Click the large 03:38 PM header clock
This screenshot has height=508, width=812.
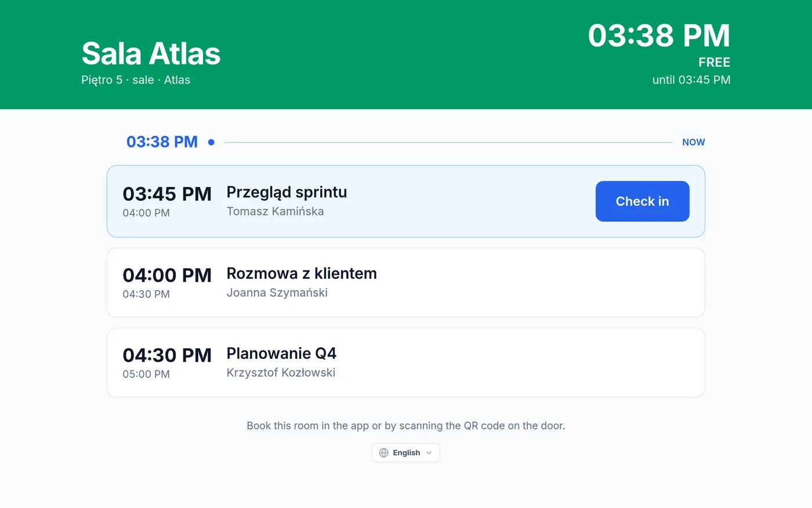[659, 35]
